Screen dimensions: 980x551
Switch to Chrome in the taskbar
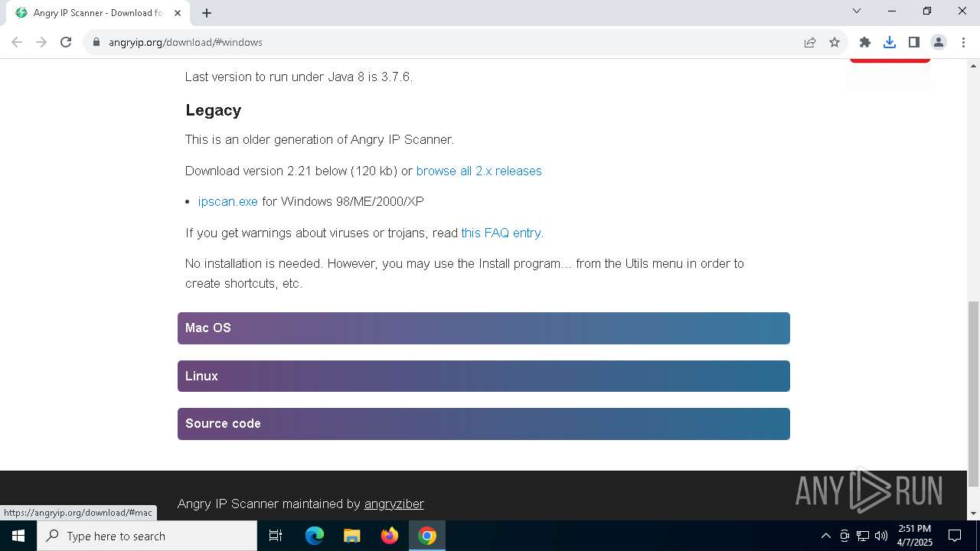427,536
